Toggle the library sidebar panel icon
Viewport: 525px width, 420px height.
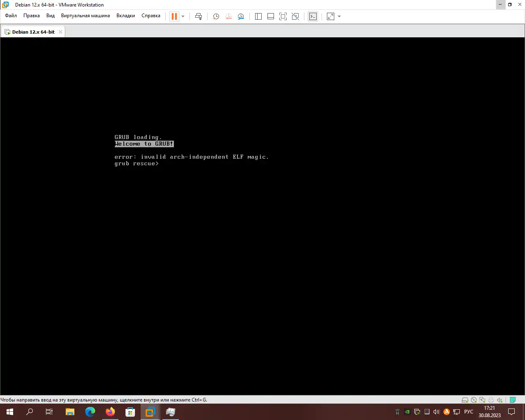(x=258, y=16)
